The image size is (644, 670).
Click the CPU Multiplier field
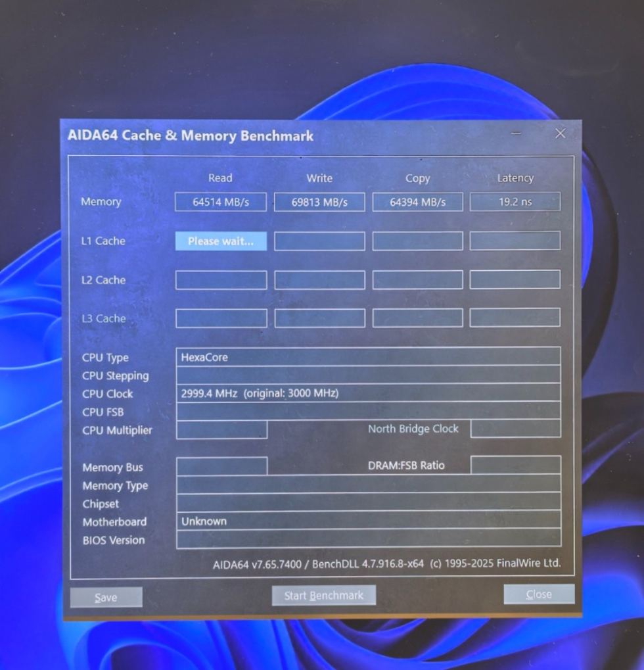[222, 429]
